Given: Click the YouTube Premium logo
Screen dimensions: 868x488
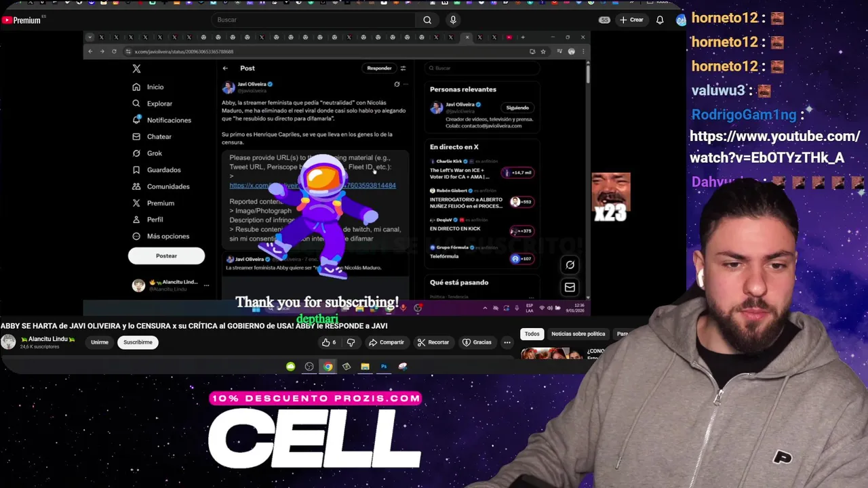Looking at the screenshot, I should pos(21,20).
